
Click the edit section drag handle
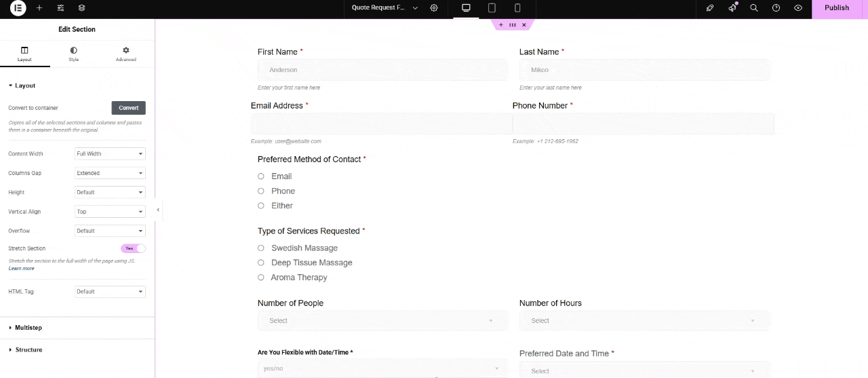click(513, 24)
